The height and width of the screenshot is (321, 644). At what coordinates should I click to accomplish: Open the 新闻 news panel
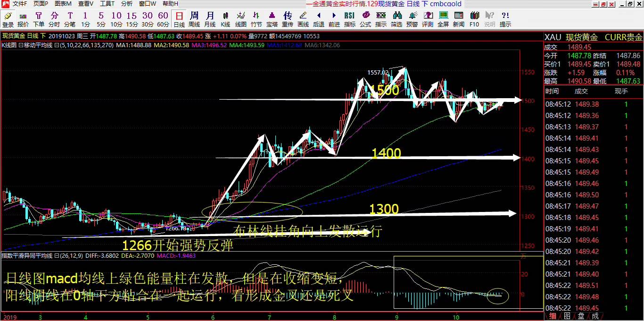pos(459,19)
